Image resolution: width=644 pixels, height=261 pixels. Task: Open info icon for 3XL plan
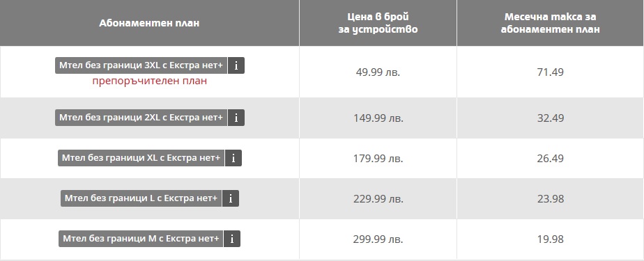point(236,65)
